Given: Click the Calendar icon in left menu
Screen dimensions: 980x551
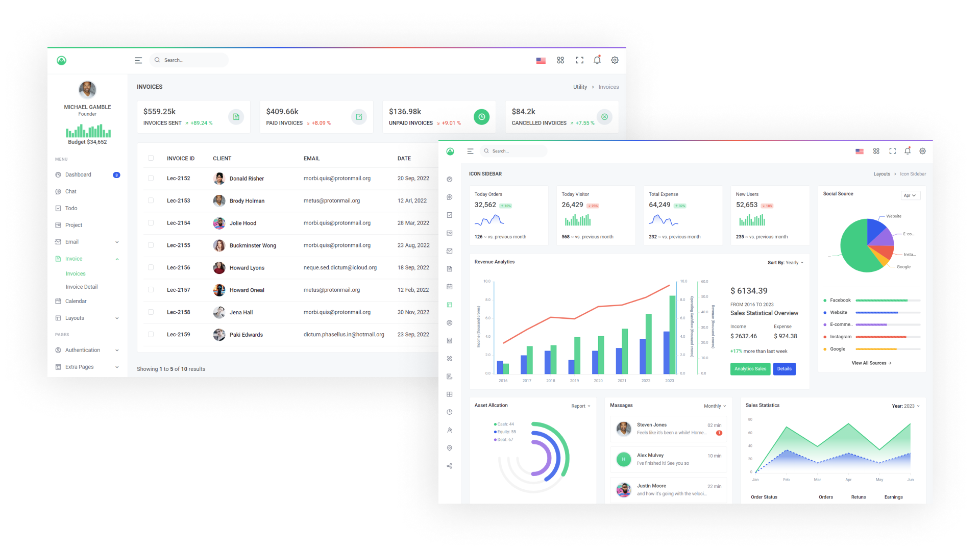Looking at the screenshot, I should [58, 300].
